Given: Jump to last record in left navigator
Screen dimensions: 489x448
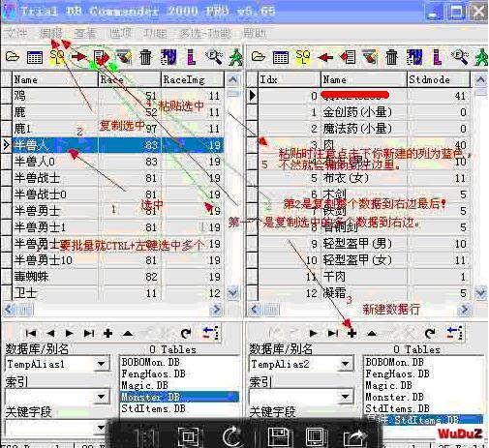Looking at the screenshot, I should pos(89,333).
